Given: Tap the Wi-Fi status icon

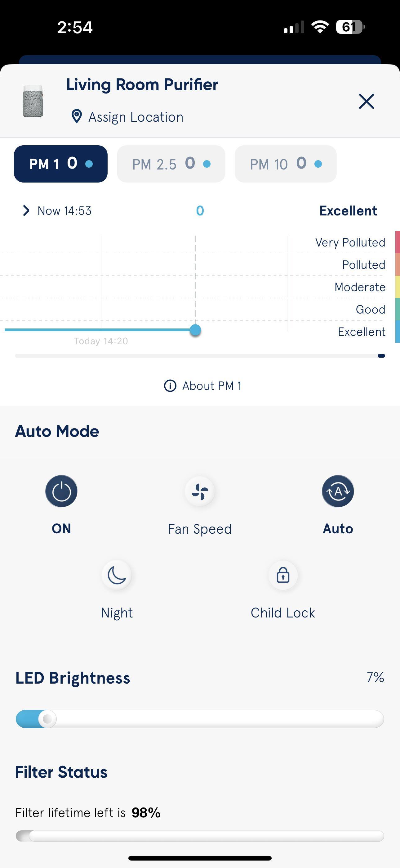Looking at the screenshot, I should click(320, 27).
